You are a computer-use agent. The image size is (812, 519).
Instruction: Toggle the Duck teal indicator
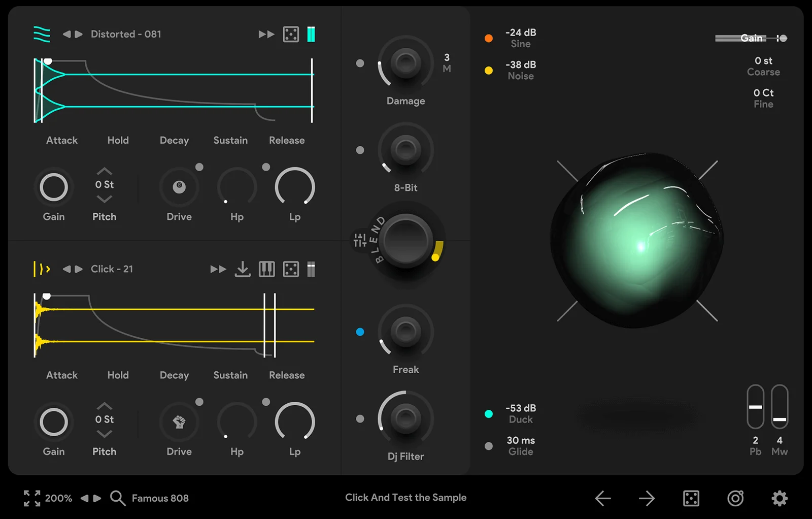coord(489,414)
